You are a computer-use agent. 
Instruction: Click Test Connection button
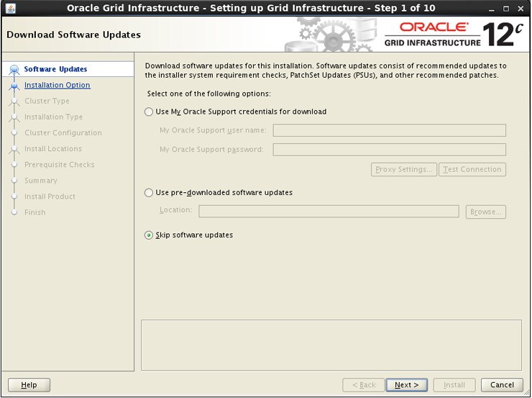click(472, 169)
